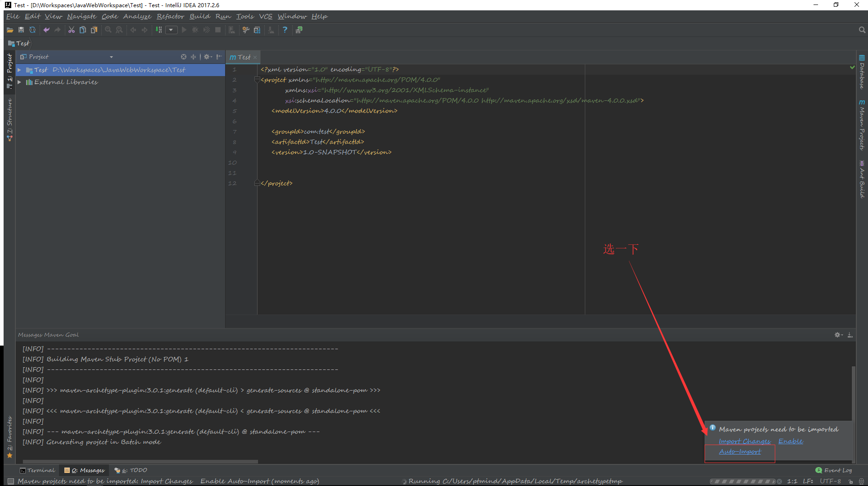Click the Run play icon
The width and height of the screenshot is (868, 486).
click(x=184, y=30)
